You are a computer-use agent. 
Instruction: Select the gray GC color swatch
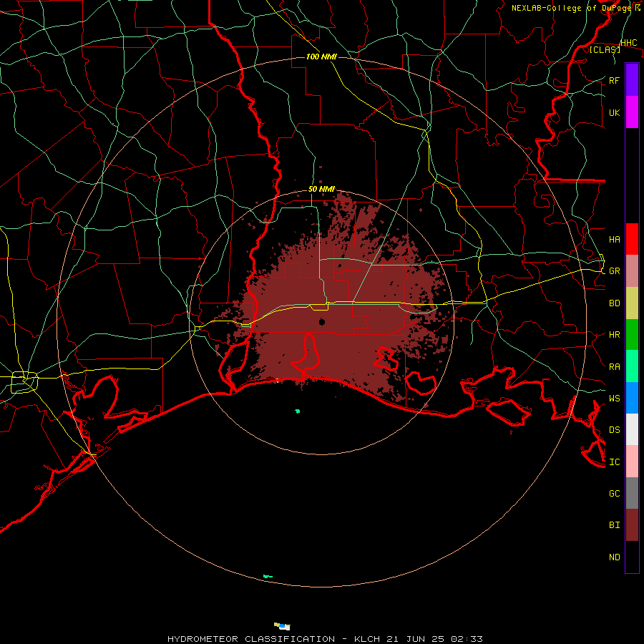[632, 493]
